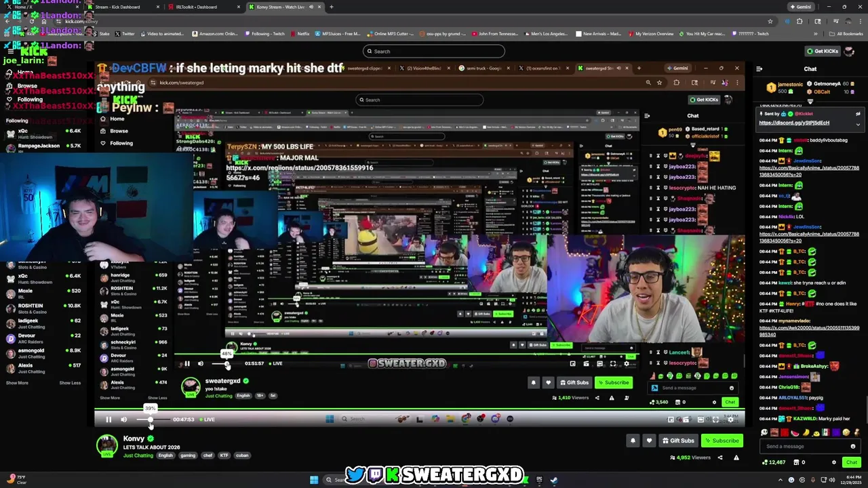Hide the pinned discord message
This screenshot has width=868, height=488.
[x=858, y=114]
